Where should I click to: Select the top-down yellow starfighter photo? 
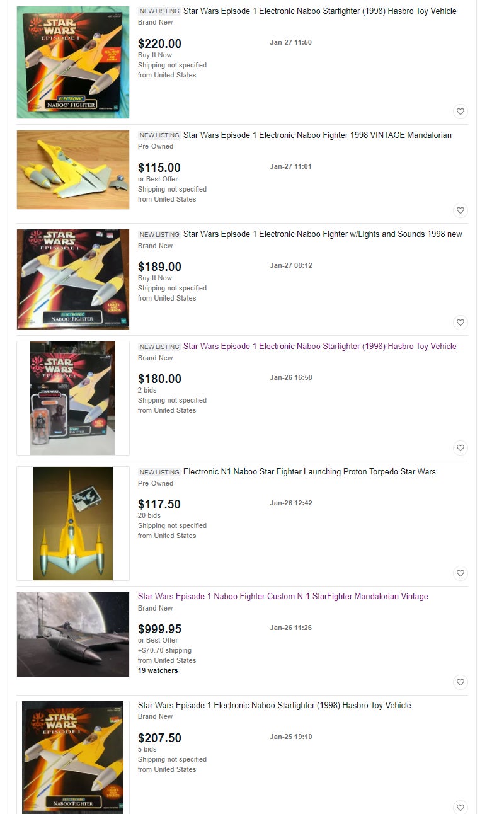[x=73, y=524]
